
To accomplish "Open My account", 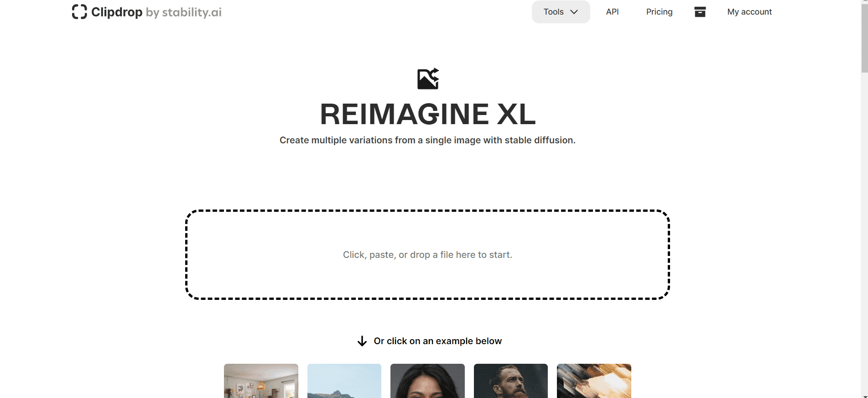I will point(749,12).
